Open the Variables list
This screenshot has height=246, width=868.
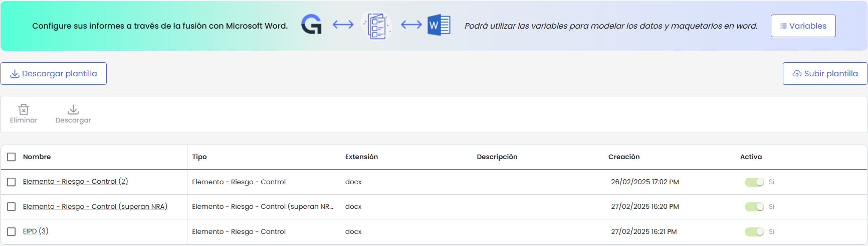803,26
